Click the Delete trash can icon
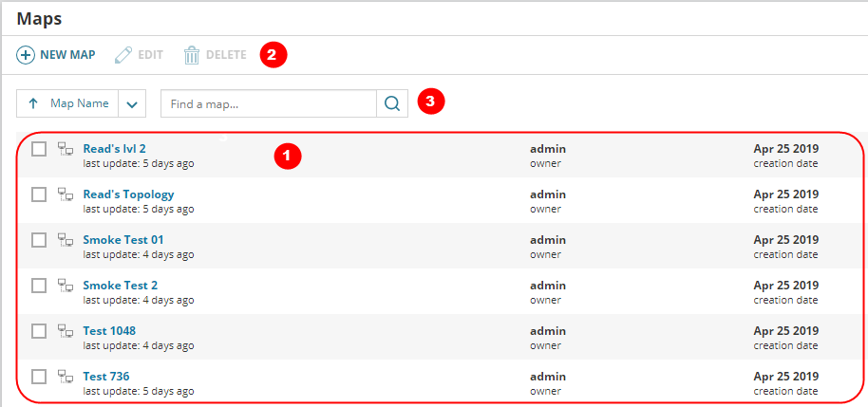 point(192,55)
